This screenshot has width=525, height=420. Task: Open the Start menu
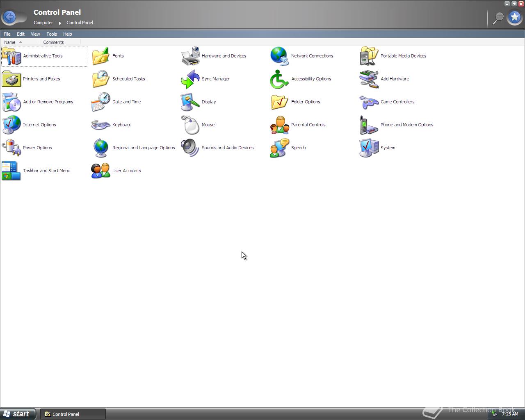pyautogui.click(x=18, y=414)
